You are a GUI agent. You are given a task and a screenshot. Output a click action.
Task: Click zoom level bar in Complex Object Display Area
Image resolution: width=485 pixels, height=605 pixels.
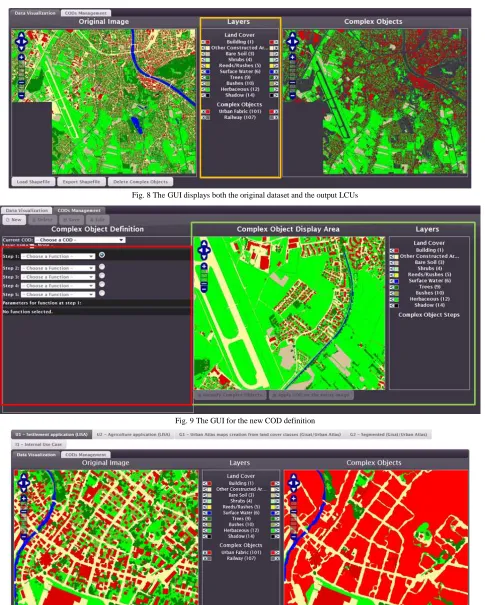(204, 277)
